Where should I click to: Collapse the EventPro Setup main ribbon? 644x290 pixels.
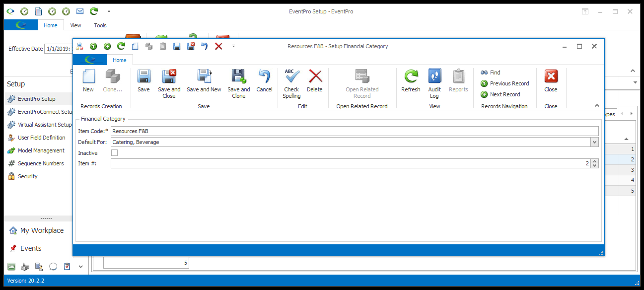pyautogui.click(x=633, y=71)
